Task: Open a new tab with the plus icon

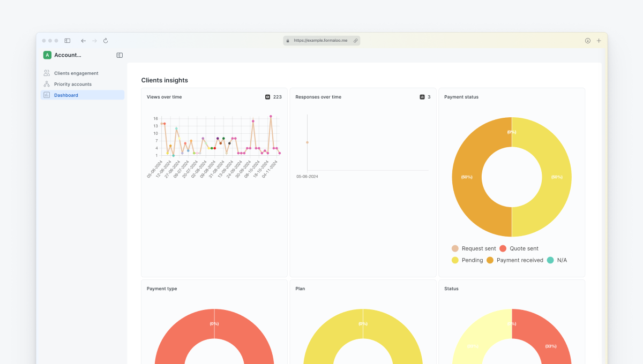Action: pos(599,41)
